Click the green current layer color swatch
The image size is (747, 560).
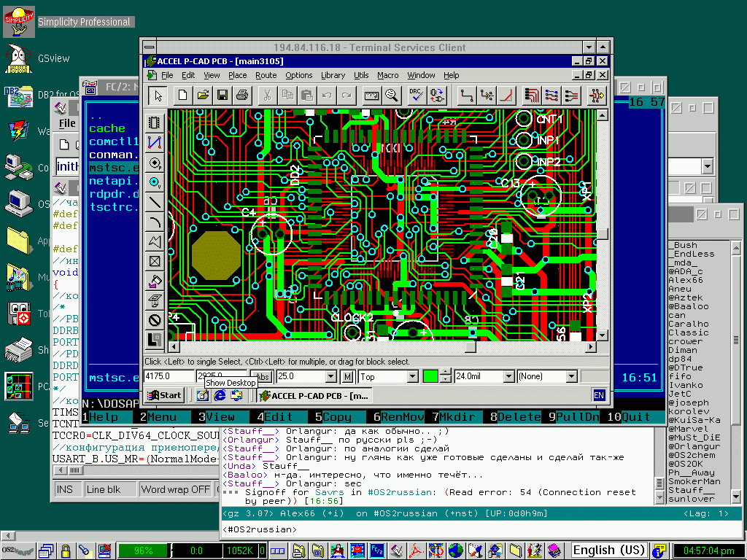click(x=430, y=377)
